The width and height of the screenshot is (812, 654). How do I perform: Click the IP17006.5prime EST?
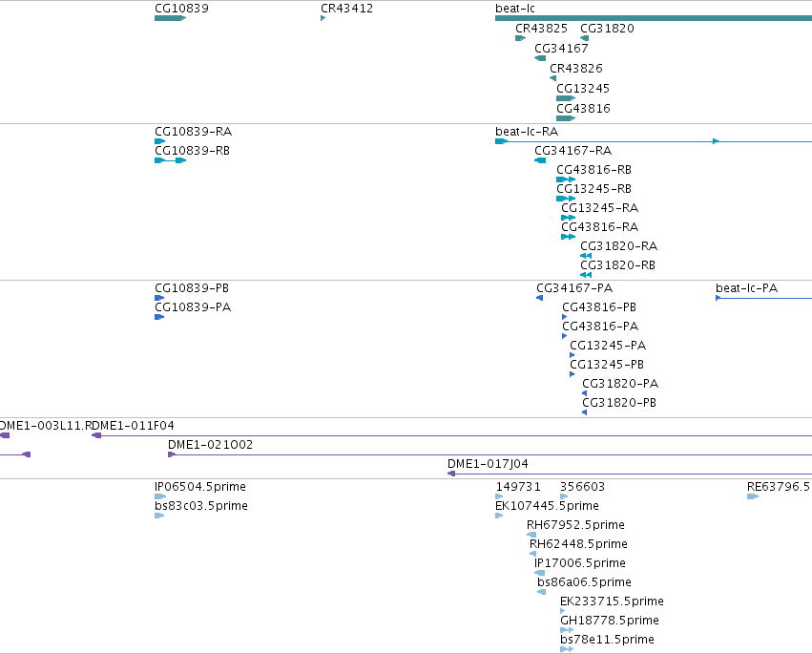(539, 574)
